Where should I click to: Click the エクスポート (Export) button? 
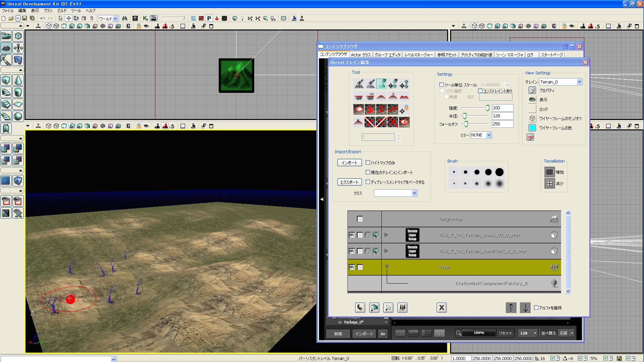349,182
